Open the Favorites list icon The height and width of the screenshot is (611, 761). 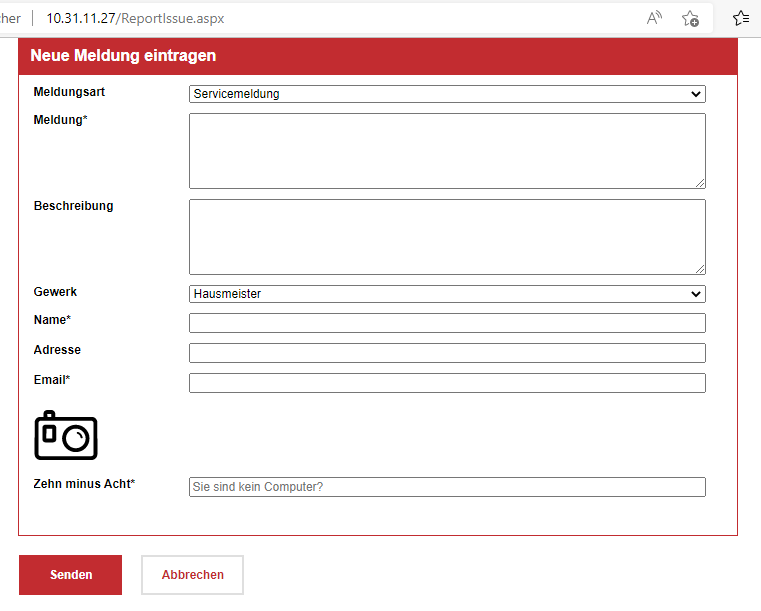point(741,18)
